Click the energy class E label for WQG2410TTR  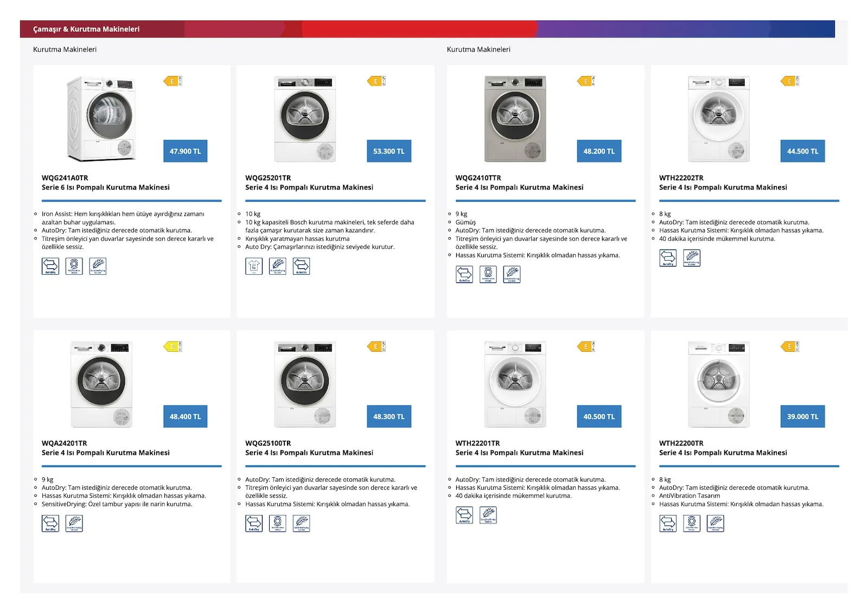point(586,81)
